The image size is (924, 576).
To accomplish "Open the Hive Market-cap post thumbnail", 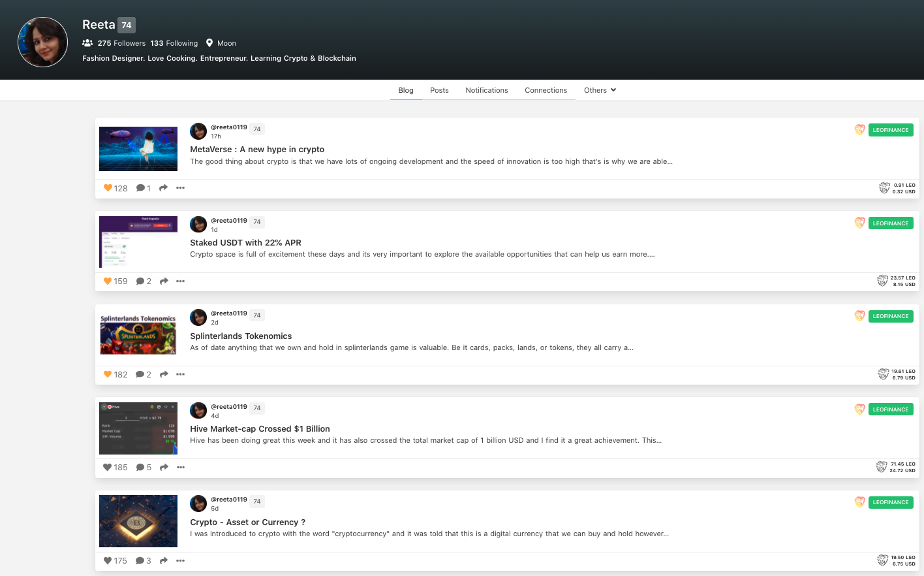I will pos(138,428).
